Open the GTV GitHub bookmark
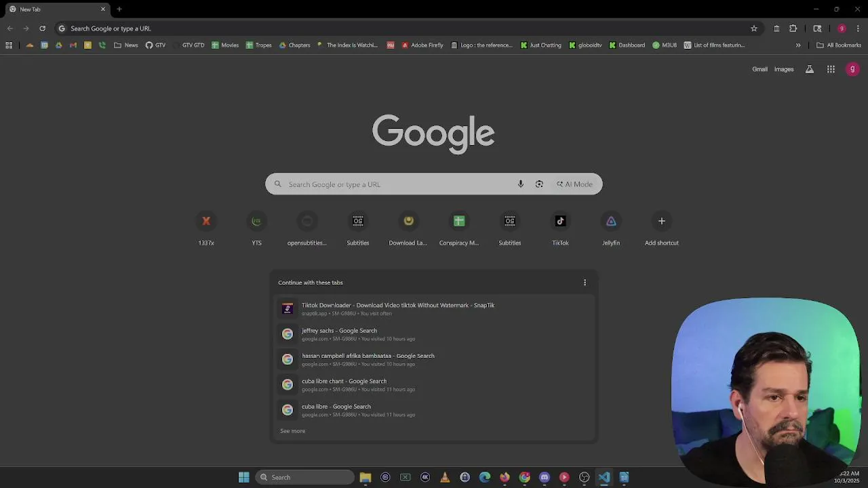868x488 pixels. (x=155, y=45)
